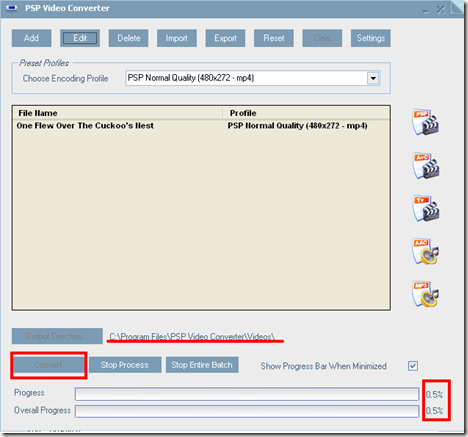Open the Edit button
Image resolution: width=468 pixels, height=437 pixels.
pyautogui.click(x=80, y=38)
